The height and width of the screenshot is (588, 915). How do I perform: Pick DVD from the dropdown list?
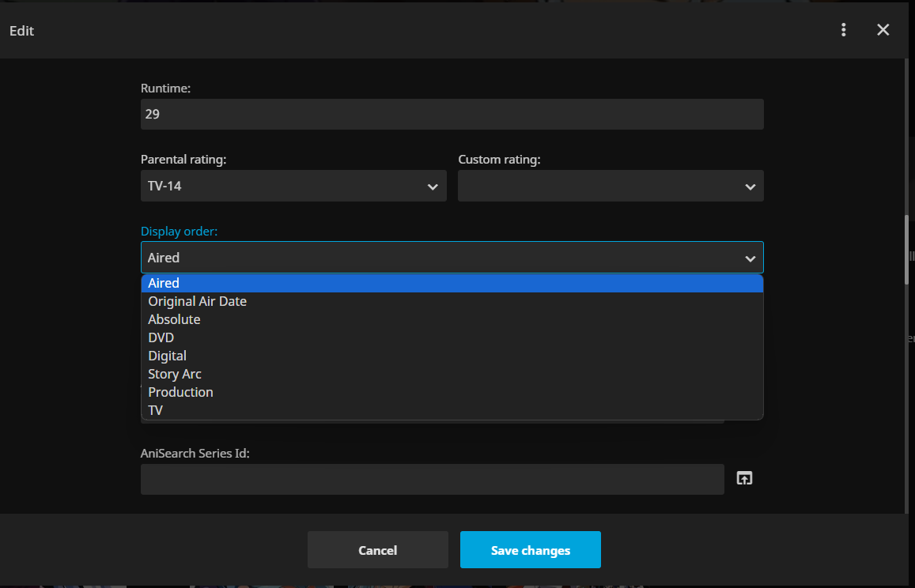click(x=161, y=337)
